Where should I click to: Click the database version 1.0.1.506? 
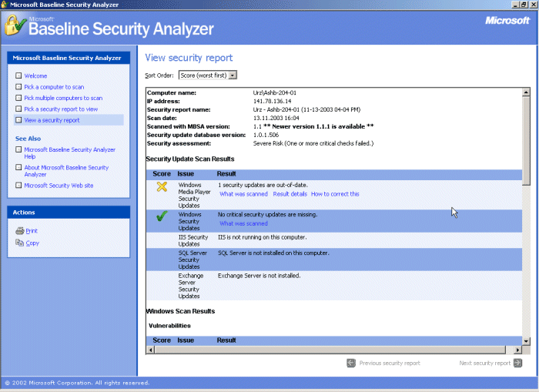coord(266,135)
